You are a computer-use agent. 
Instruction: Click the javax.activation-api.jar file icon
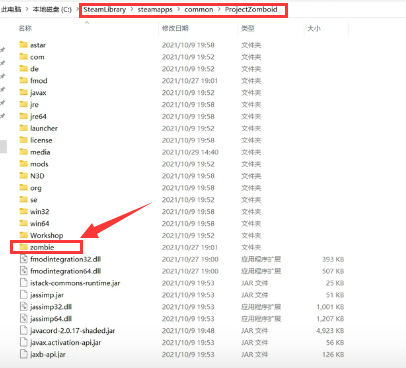point(23,342)
